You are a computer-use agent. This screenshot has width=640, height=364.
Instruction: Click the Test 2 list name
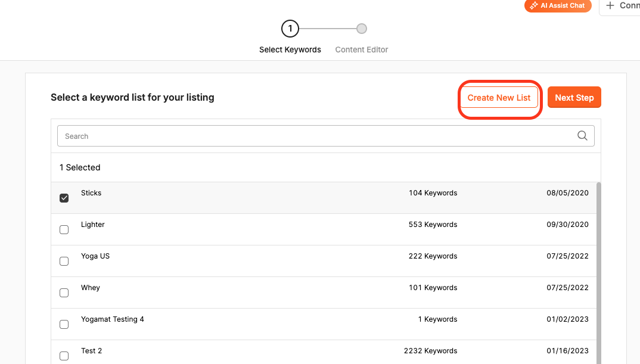pyautogui.click(x=91, y=350)
